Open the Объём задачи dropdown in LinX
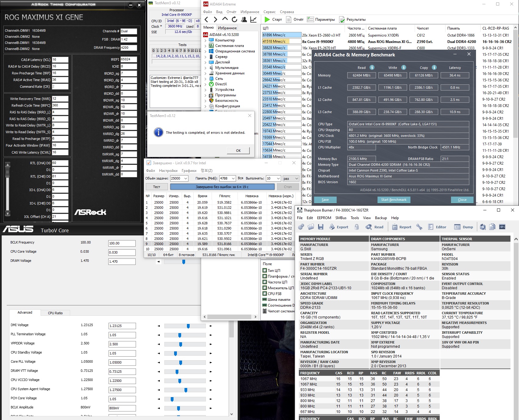Viewport: 519px width, 420px height. pyautogui.click(x=185, y=178)
